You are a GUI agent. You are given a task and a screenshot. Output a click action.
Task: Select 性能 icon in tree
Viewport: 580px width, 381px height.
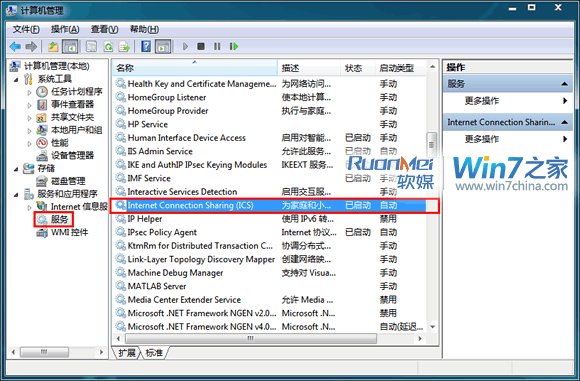coord(42,143)
